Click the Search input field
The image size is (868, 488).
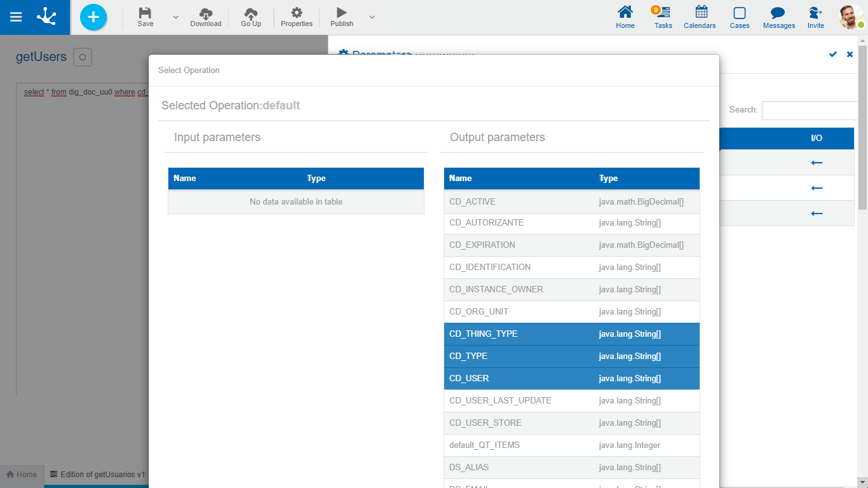click(x=810, y=111)
